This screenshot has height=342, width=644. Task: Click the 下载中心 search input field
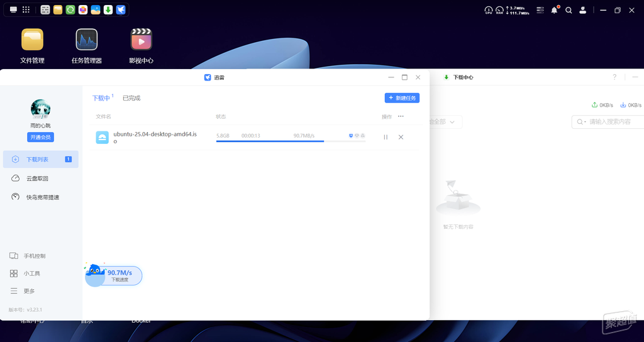tap(608, 121)
